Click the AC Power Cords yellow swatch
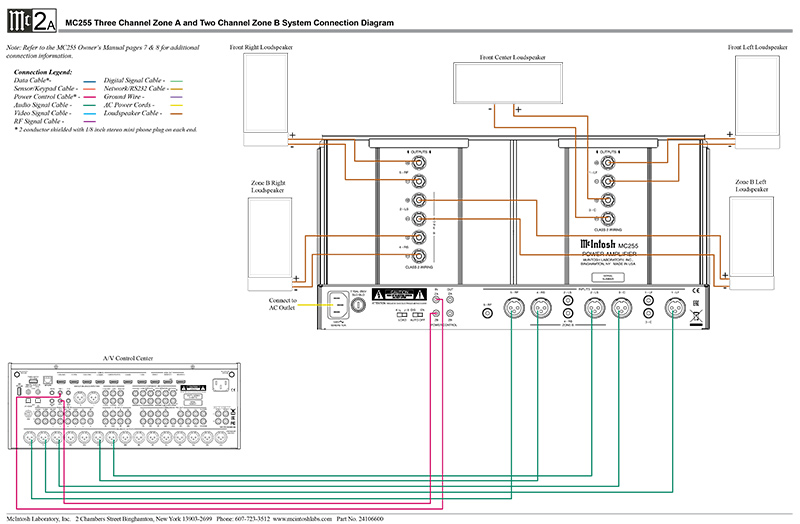 tap(175, 104)
